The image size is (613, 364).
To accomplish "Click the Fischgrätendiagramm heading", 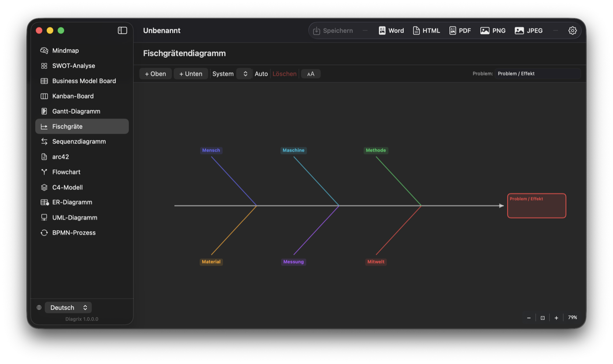I will pyautogui.click(x=184, y=53).
